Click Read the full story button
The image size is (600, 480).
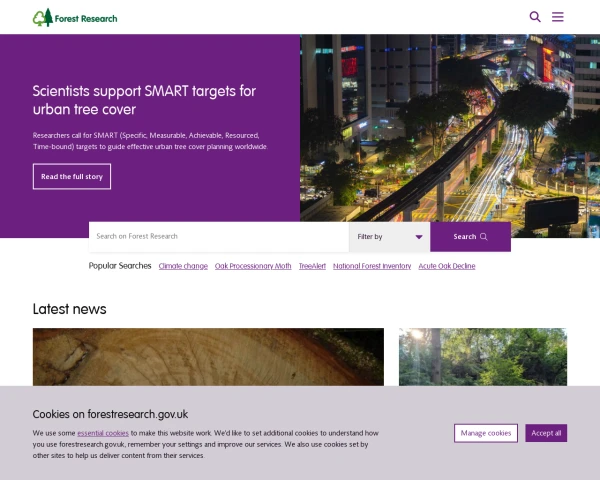click(72, 176)
